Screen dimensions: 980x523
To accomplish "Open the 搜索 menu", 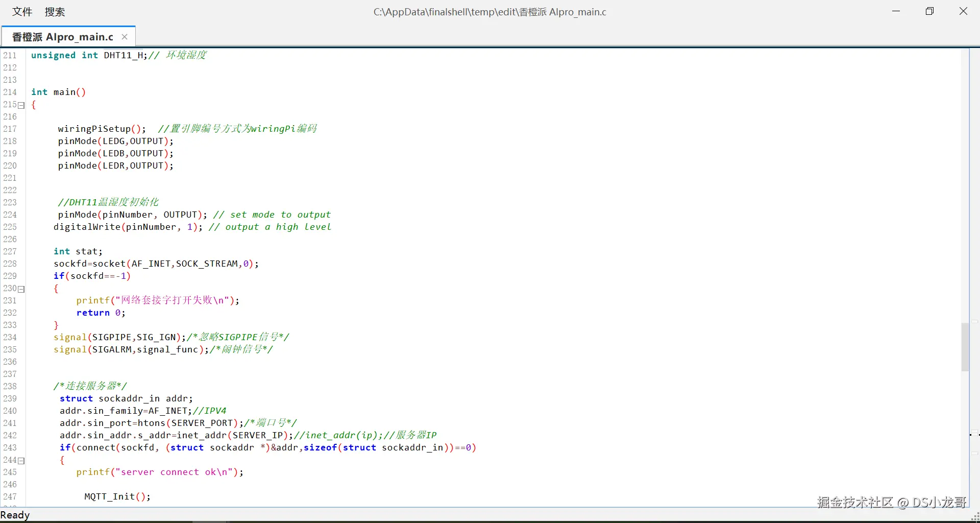I will tap(55, 12).
